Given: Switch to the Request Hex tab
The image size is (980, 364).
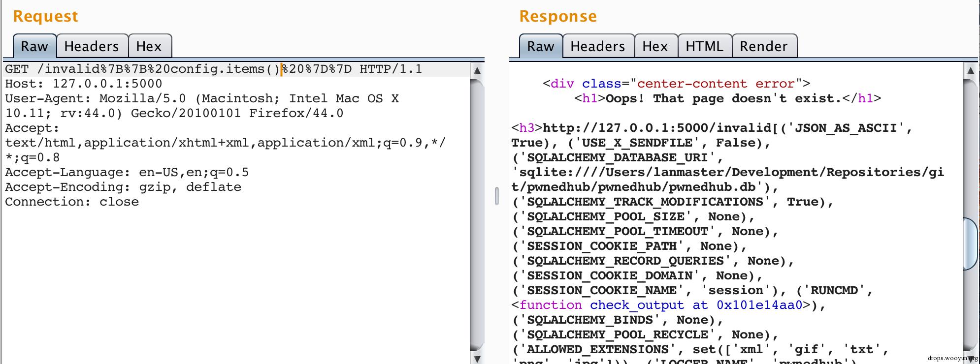Looking at the screenshot, I should tap(150, 46).
